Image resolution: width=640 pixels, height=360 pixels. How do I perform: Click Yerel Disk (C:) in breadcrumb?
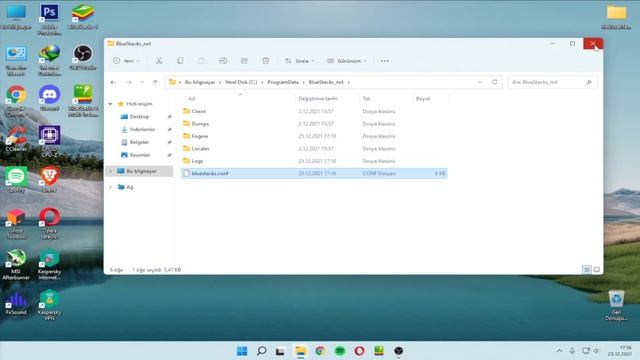click(x=241, y=82)
